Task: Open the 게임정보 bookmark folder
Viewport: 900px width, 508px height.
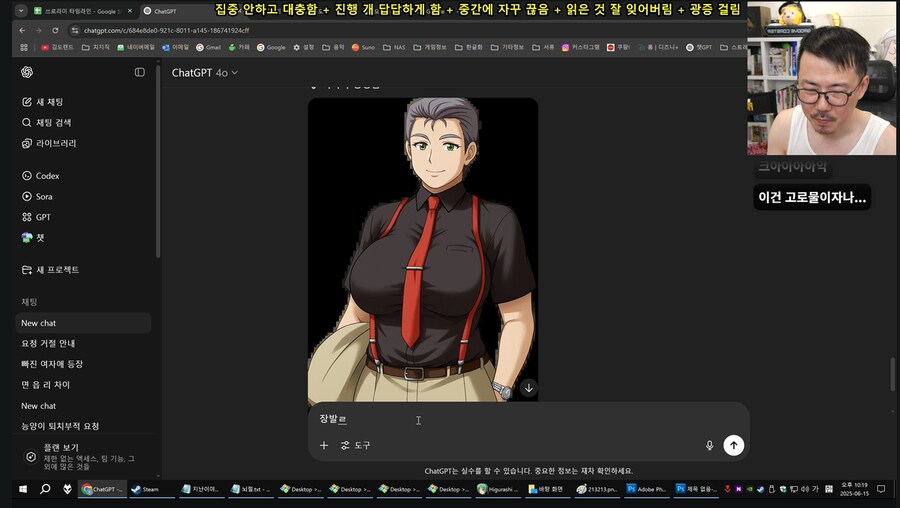Action: pyautogui.click(x=430, y=48)
